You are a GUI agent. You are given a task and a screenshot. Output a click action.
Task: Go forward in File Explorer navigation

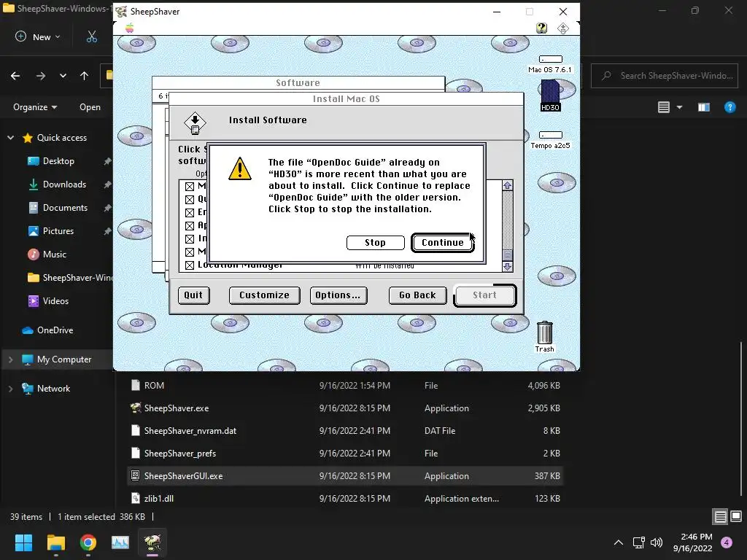click(41, 76)
